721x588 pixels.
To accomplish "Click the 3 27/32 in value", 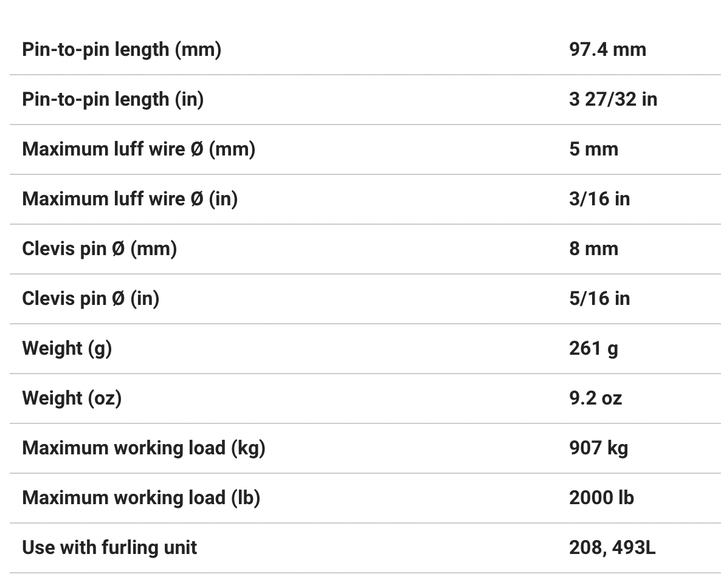I will click(x=613, y=99).
